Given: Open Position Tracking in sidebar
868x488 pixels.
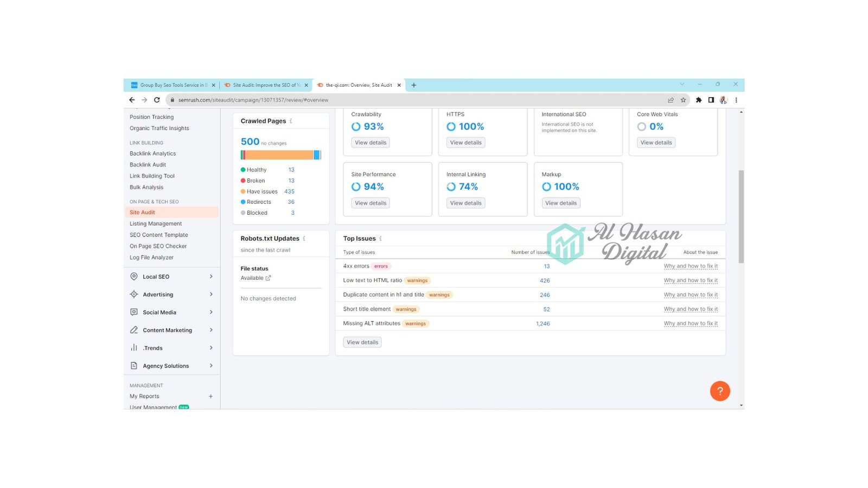Looking at the screenshot, I should (152, 117).
